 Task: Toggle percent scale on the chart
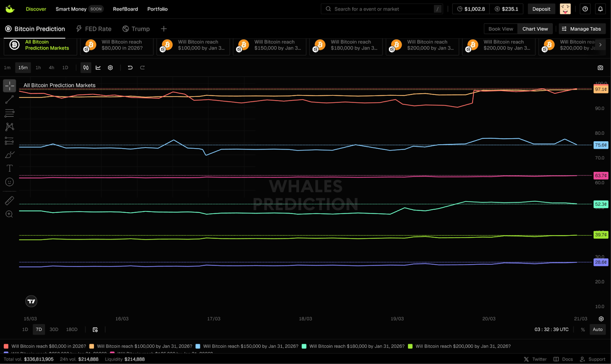click(x=583, y=330)
